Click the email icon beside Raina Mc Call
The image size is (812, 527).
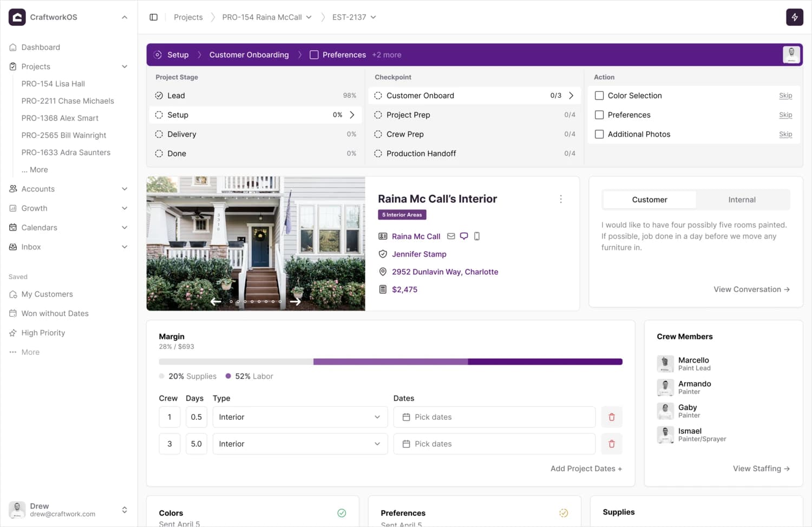pyautogui.click(x=451, y=236)
